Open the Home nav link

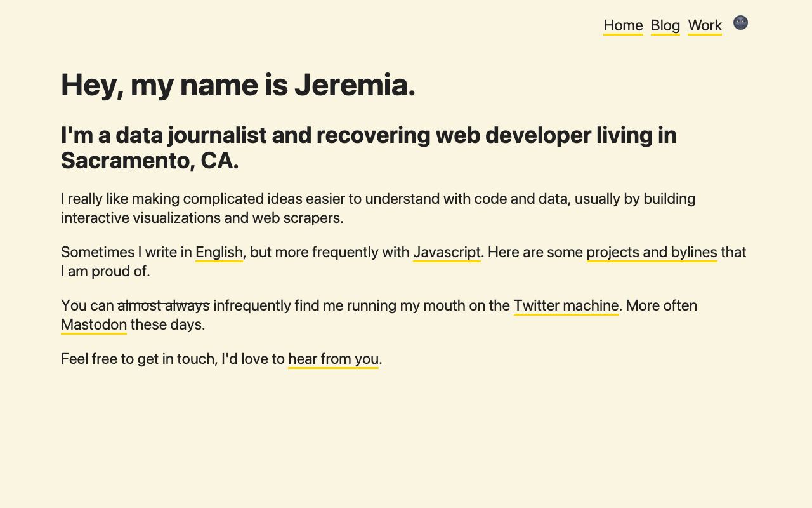[x=623, y=25]
